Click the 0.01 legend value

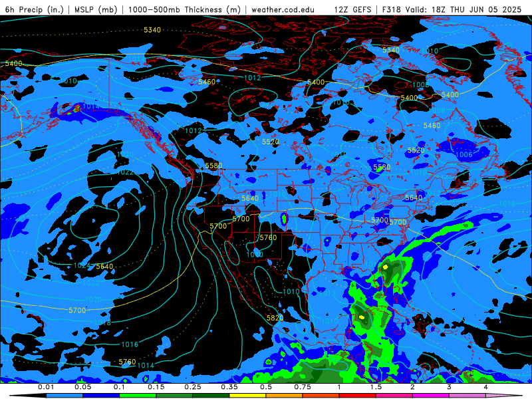(x=46, y=387)
